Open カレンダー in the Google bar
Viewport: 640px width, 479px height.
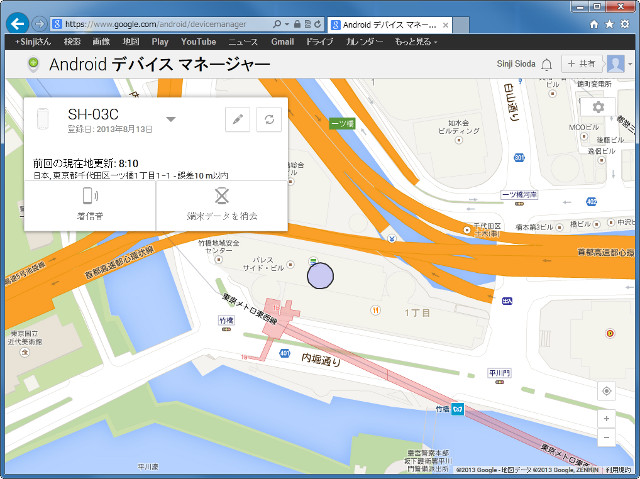(364, 42)
